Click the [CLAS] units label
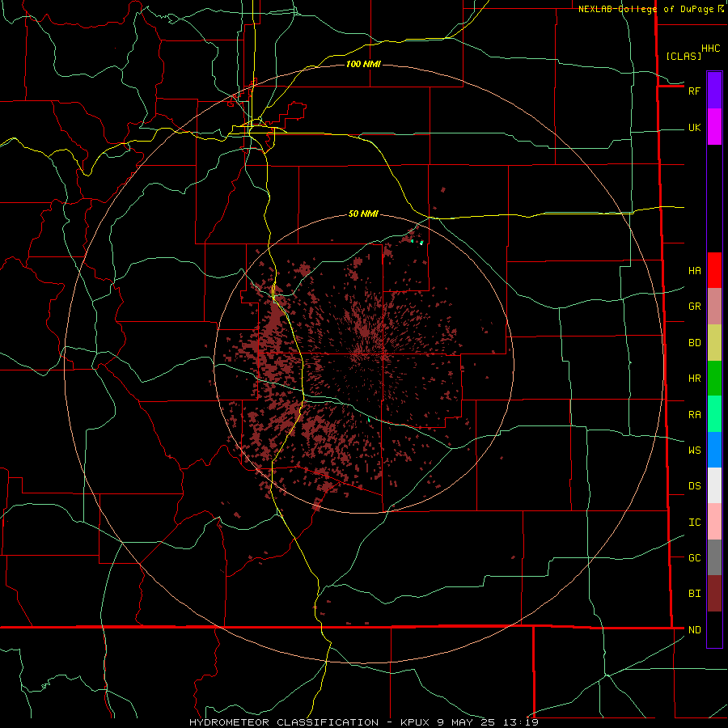Viewport: 728px width, 728px height. pos(684,57)
